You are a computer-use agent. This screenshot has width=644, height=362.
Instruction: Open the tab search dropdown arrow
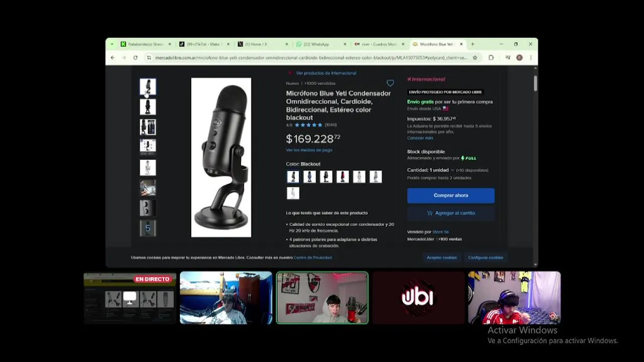(x=113, y=44)
